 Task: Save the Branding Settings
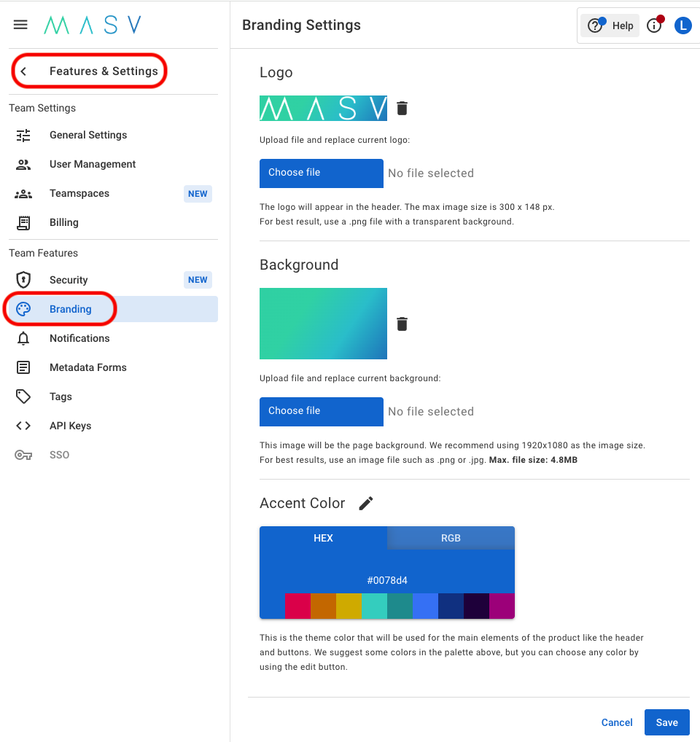(x=666, y=722)
